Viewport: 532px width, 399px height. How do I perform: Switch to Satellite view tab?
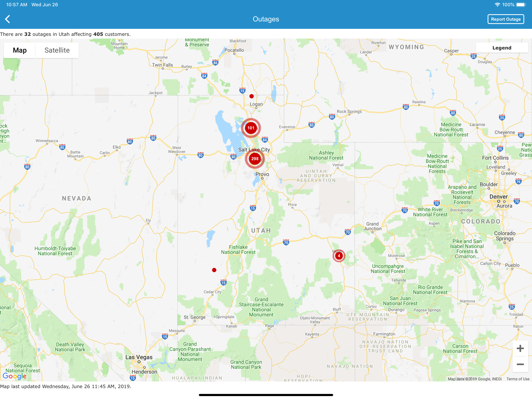tap(57, 50)
